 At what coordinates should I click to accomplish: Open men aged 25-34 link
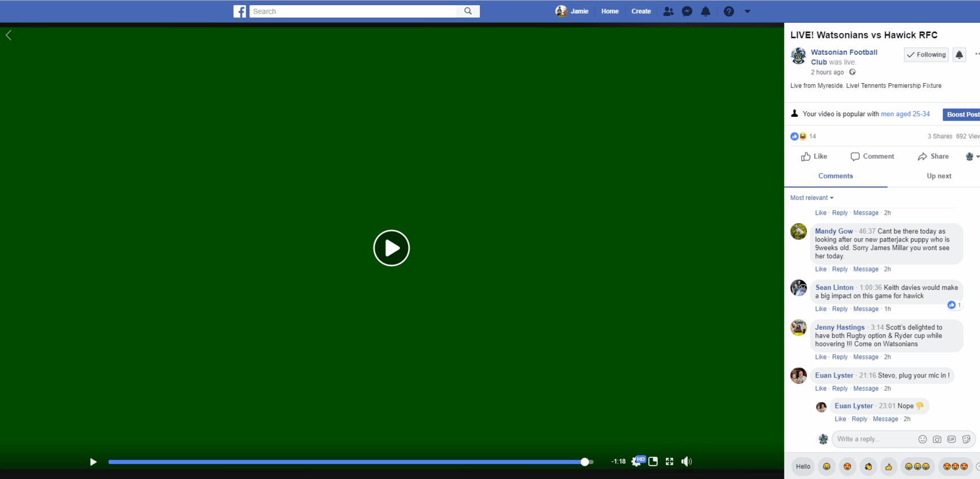905,114
